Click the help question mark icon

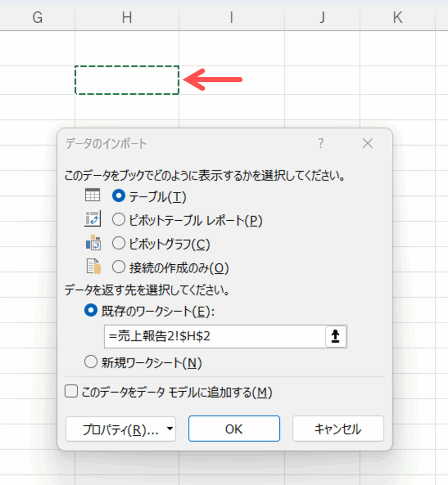[321, 144]
